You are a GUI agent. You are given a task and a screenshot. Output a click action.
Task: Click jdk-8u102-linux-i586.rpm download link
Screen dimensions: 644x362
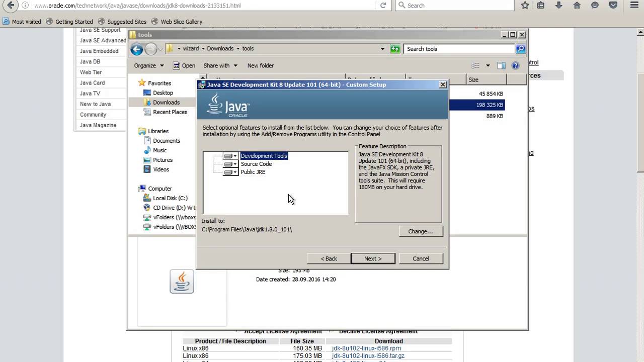tap(366, 348)
